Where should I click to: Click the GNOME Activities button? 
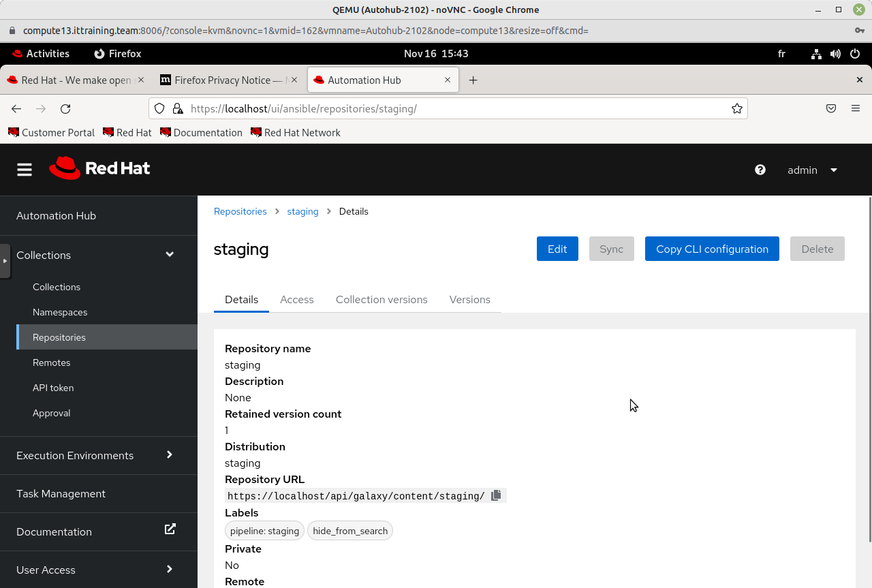(41, 54)
